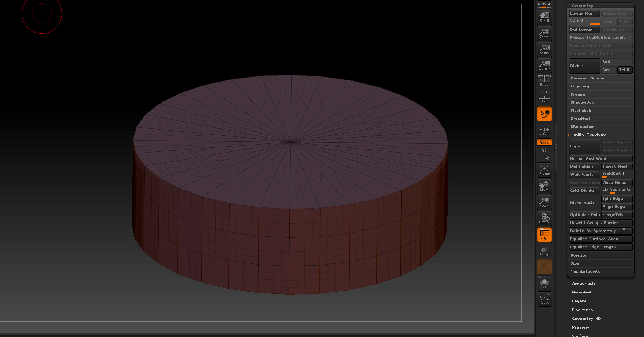
Task: Click Insert Mesh button
Action: pos(617,166)
